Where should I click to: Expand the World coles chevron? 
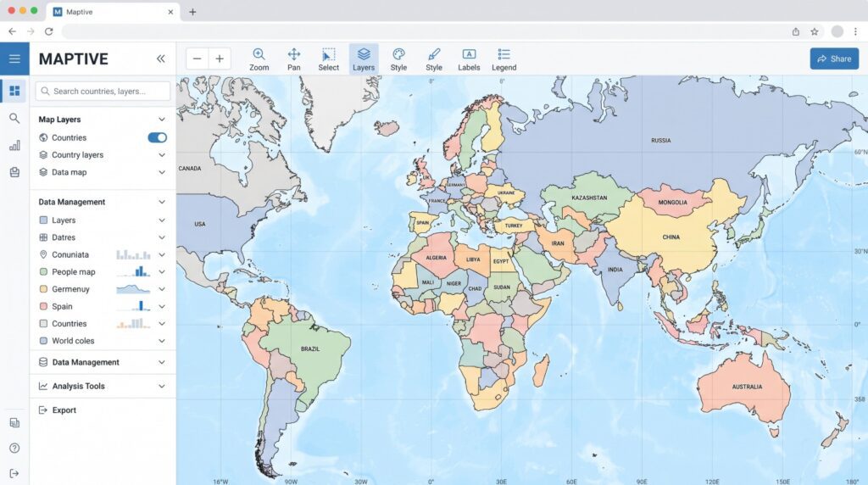[x=162, y=341]
